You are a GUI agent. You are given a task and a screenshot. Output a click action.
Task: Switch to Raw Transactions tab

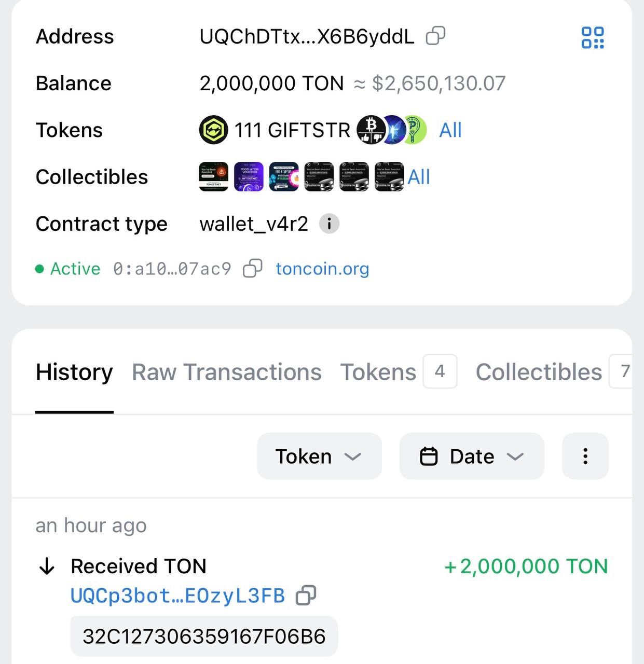click(x=227, y=372)
